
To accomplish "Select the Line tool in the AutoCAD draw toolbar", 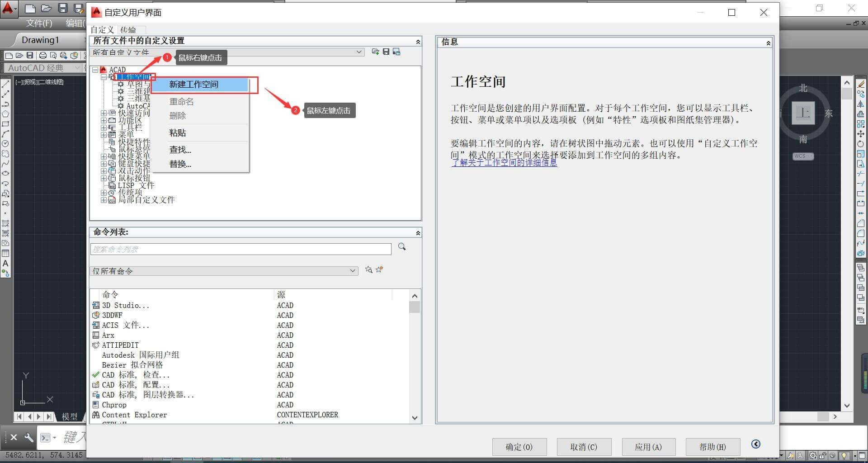I will (5, 84).
